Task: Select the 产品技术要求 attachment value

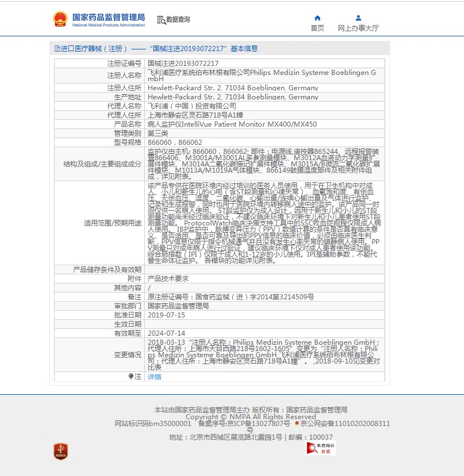Action: [x=168, y=279]
